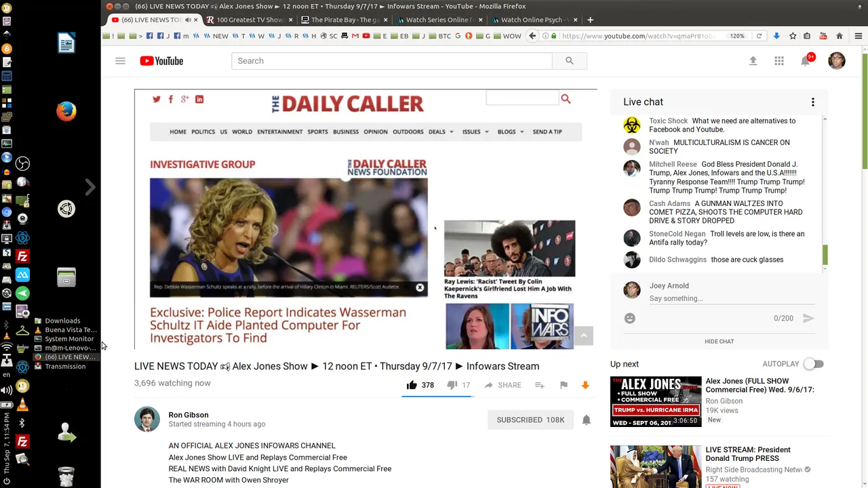The height and width of the screenshot is (488, 868).
Task: Open the YouTube upload video icon
Action: tap(753, 61)
